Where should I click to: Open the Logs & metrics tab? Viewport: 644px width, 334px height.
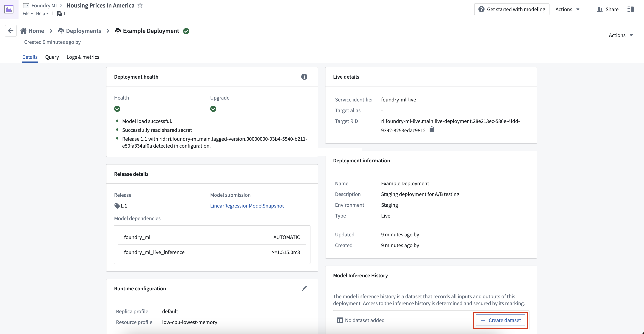coord(83,57)
